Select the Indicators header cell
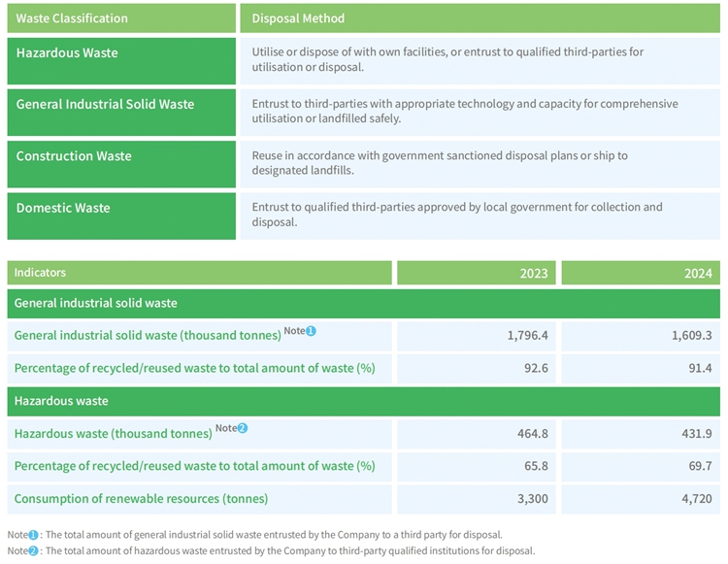This screenshot has height=564, width=728. coord(199,274)
